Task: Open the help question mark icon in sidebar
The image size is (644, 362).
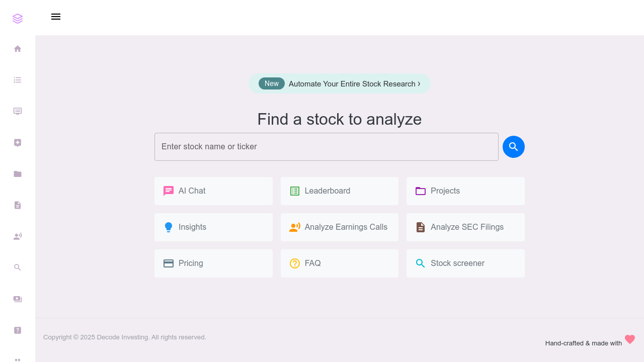Action: pos(18,330)
